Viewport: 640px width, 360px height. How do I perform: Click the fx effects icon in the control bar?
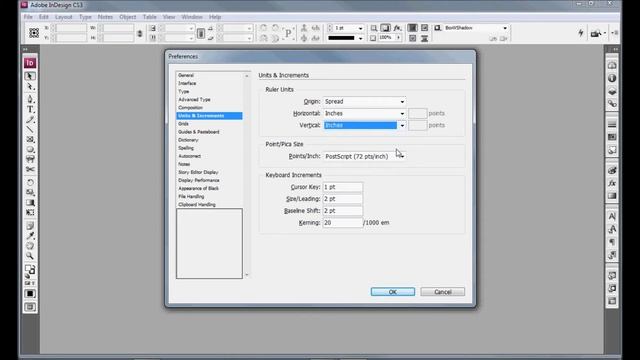tap(397, 28)
